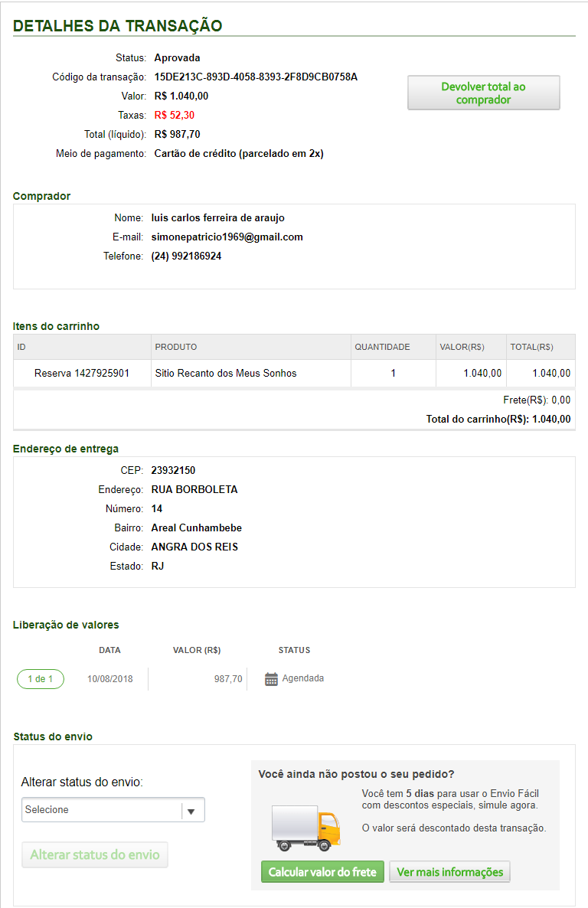This screenshot has width=588, height=908.
Task: Click the calendar icon next to Agendada
Action: [x=271, y=679]
